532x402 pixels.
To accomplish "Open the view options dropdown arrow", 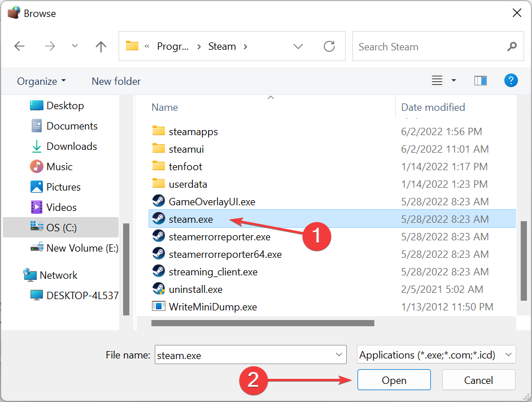I will point(453,80).
